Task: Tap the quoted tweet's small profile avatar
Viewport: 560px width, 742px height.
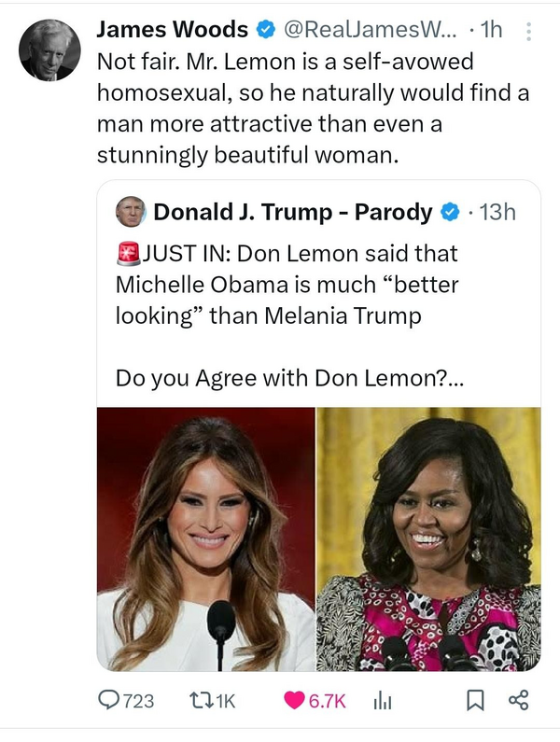Action: click(x=131, y=212)
